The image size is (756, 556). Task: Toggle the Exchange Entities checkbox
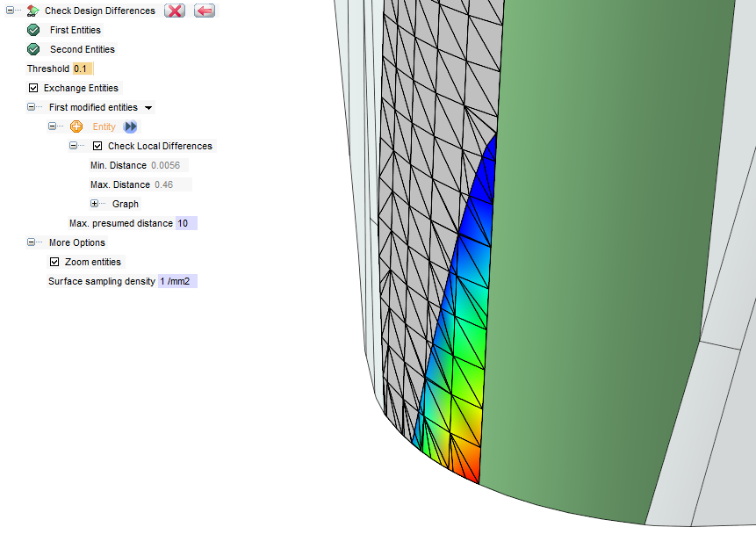pyautogui.click(x=33, y=88)
